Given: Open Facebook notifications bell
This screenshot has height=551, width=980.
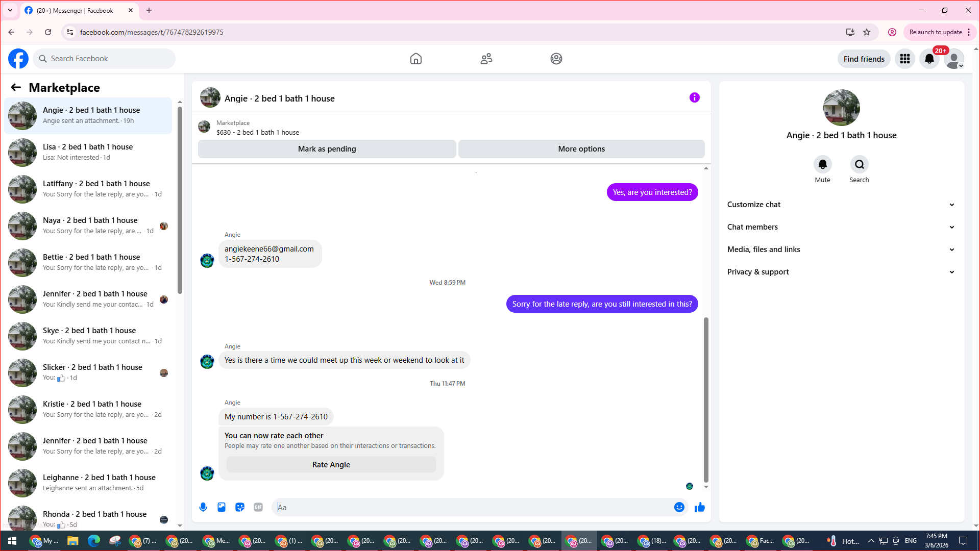Looking at the screenshot, I should pos(929,59).
